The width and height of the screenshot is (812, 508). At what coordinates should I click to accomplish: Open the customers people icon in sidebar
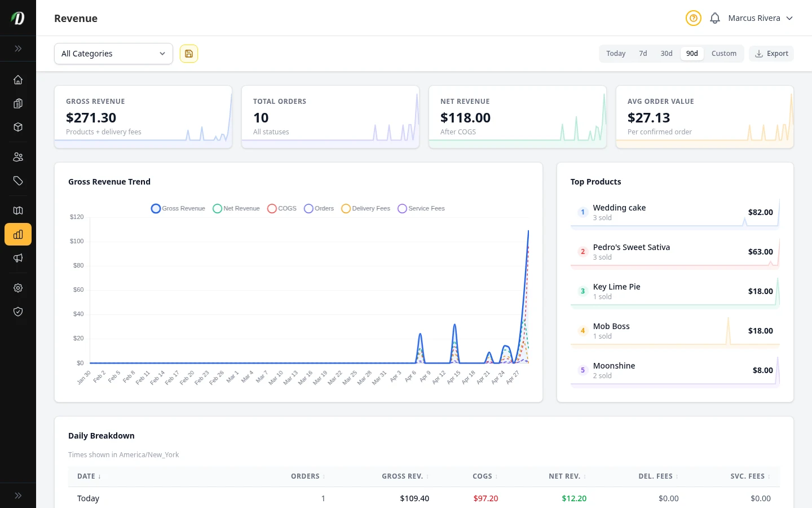coord(18,157)
